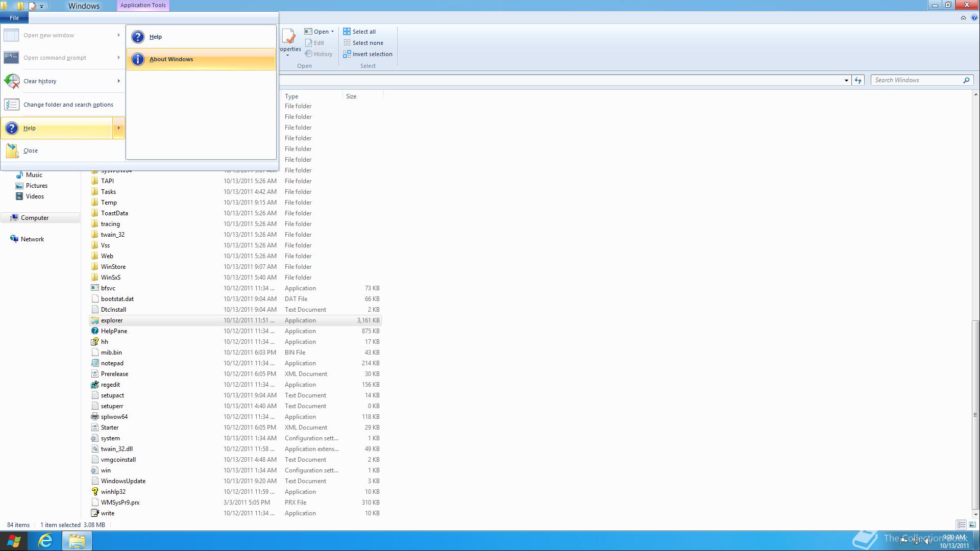Viewport: 980px width, 551px height.
Task: Click the bfsvc application icon
Action: tap(94, 288)
